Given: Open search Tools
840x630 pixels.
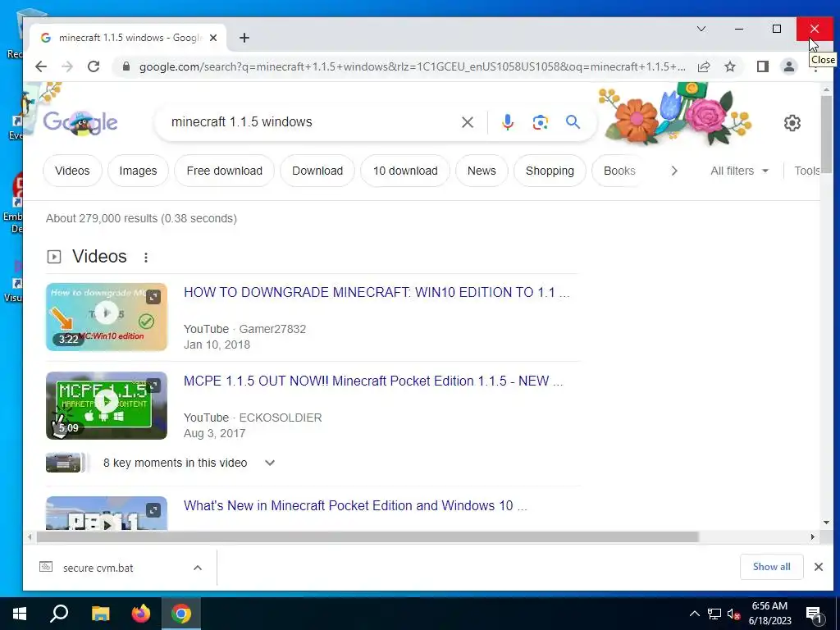Looking at the screenshot, I should (807, 171).
